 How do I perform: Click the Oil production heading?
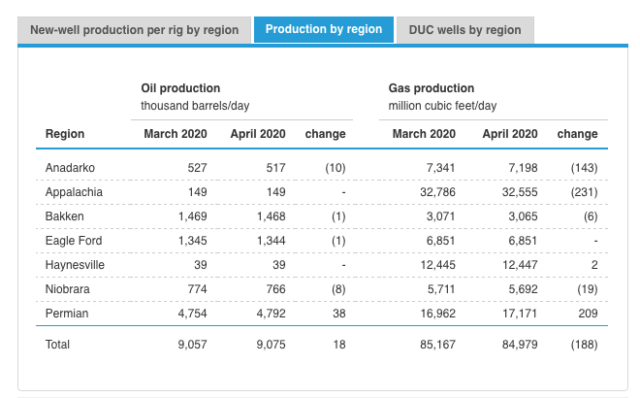180,88
